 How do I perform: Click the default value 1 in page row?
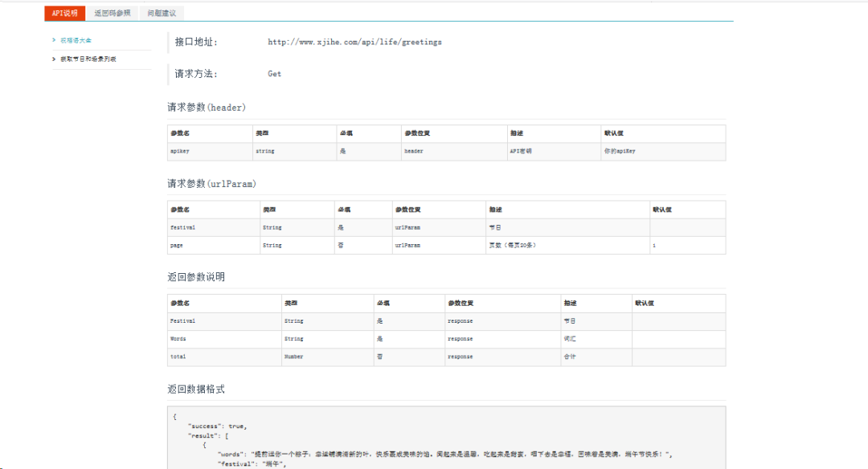coord(687,246)
